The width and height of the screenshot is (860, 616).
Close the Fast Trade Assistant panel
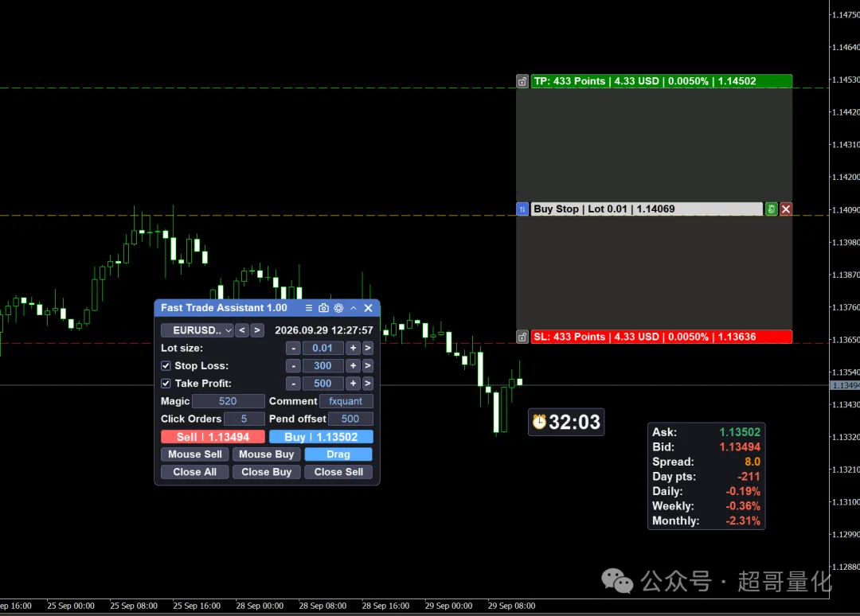click(369, 308)
